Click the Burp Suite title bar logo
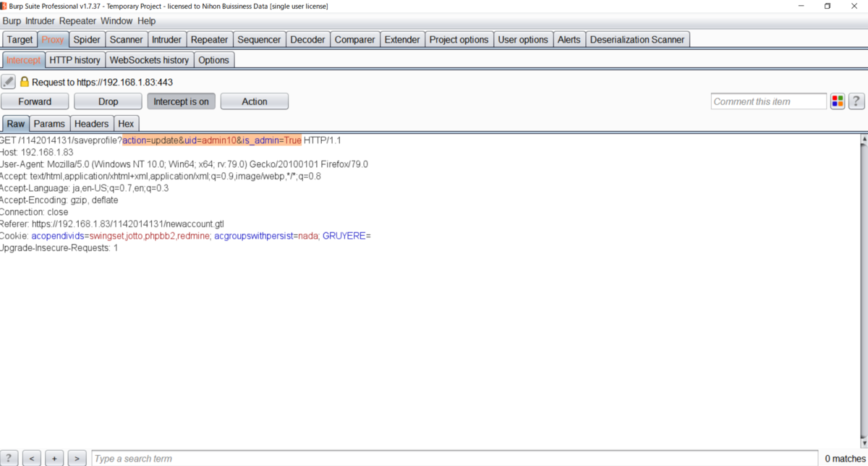The image size is (868, 466). coord(4,6)
